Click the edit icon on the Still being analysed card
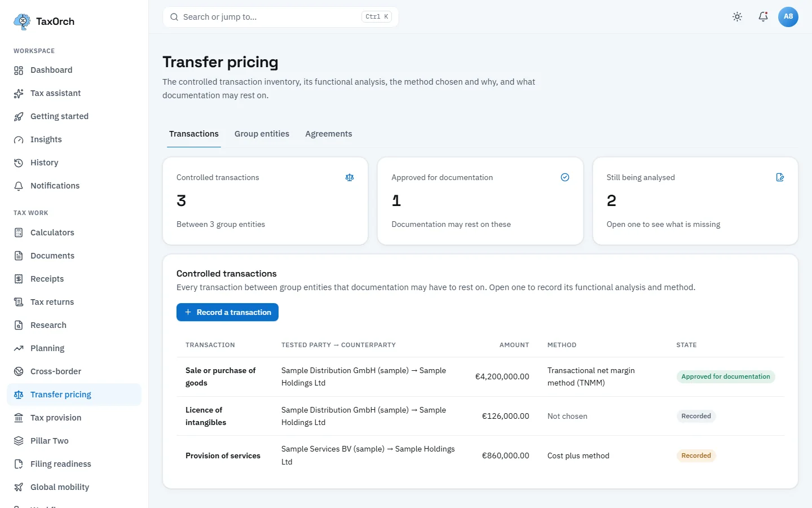The height and width of the screenshot is (508, 812). pyautogui.click(x=780, y=177)
